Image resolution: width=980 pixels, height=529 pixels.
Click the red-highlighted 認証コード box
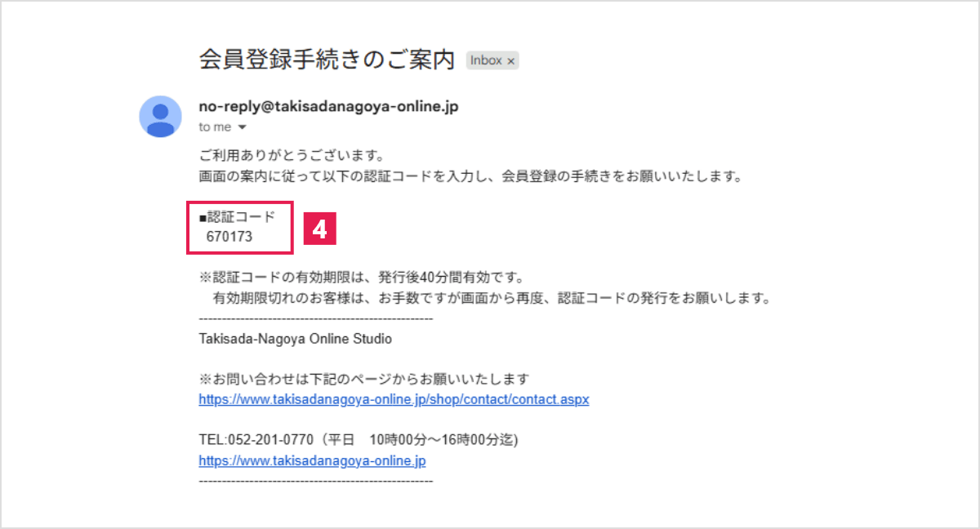(x=239, y=227)
